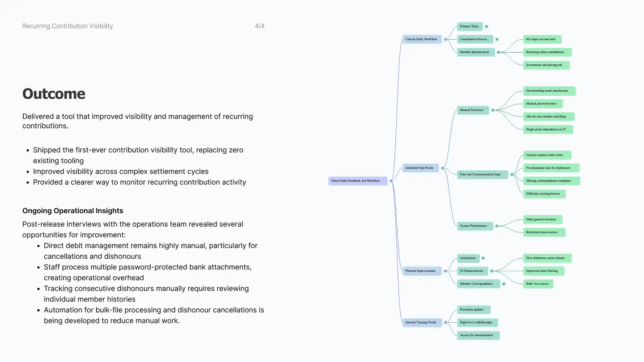
Task: Select the Member Identification node
Action: 476,52
